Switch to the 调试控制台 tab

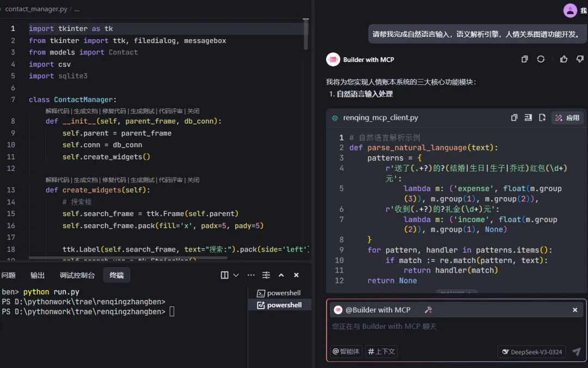click(77, 275)
